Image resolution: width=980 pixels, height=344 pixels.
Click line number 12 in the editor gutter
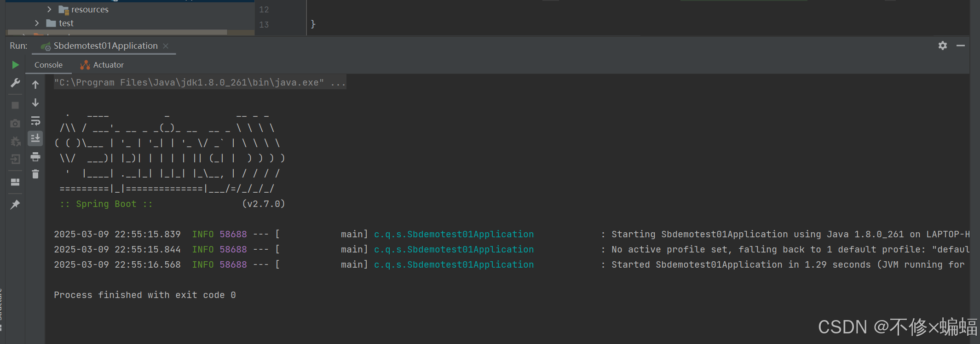pyautogui.click(x=264, y=10)
